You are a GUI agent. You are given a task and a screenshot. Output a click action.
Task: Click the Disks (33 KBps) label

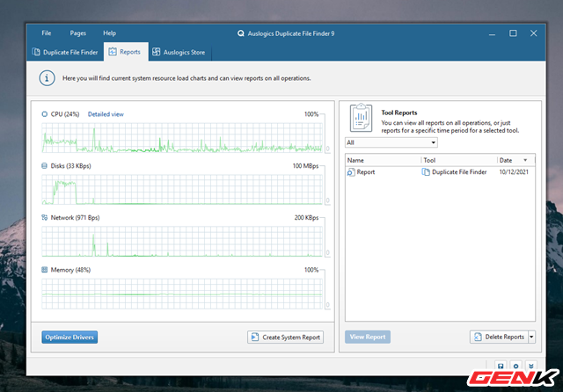coord(70,166)
